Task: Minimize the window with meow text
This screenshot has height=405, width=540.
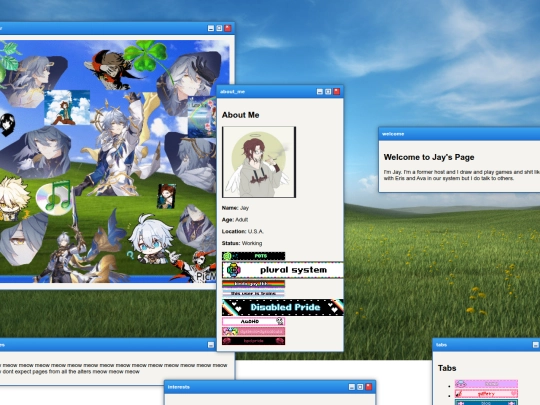Action: [211, 345]
